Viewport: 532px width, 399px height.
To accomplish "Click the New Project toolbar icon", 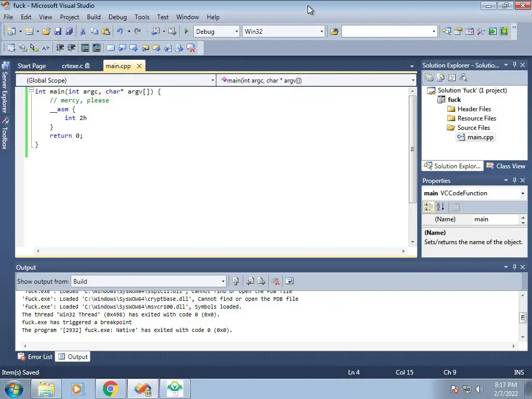I will (x=11, y=32).
